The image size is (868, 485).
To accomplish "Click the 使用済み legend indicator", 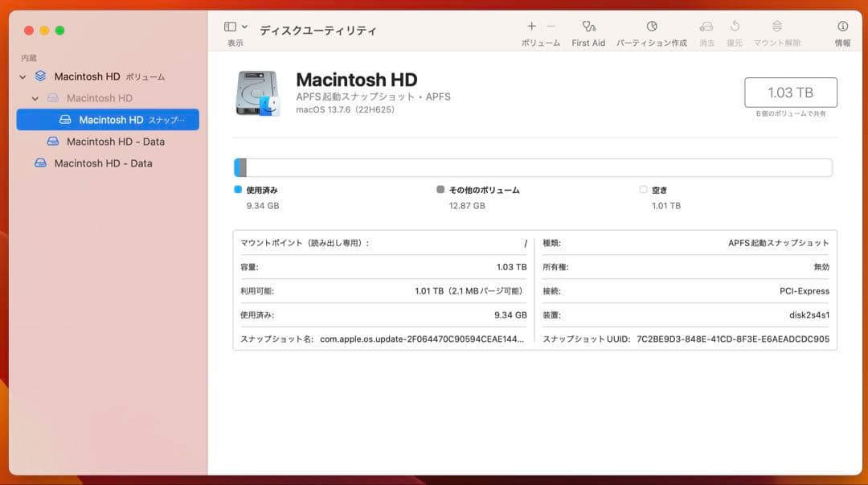I will click(x=237, y=190).
